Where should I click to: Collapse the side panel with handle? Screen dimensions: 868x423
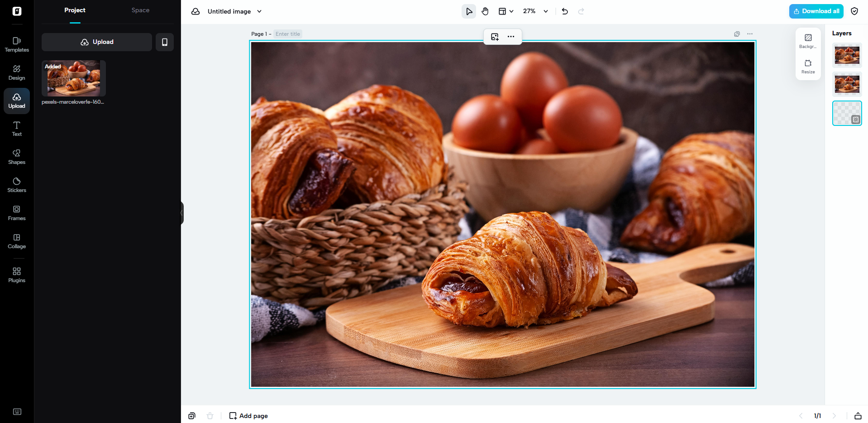[182, 213]
